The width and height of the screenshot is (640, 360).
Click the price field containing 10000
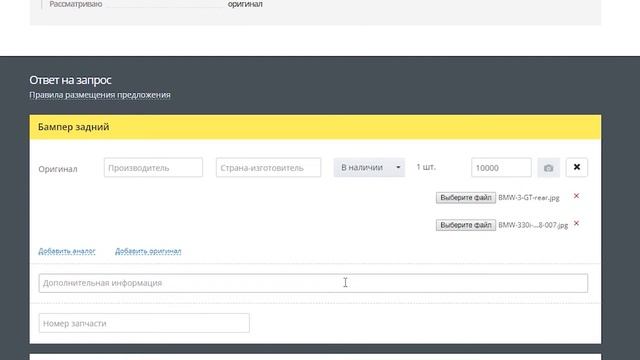click(x=501, y=168)
